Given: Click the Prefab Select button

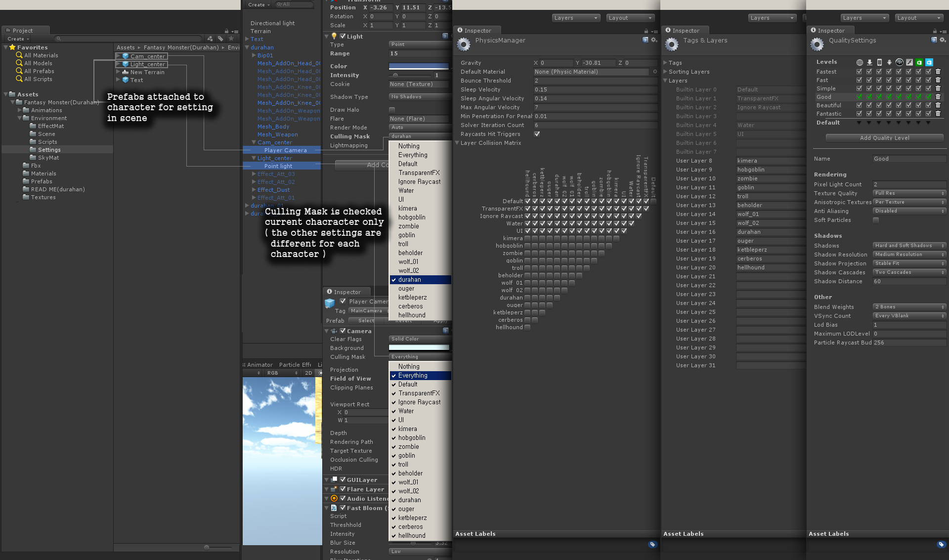Looking at the screenshot, I should coord(366,321).
